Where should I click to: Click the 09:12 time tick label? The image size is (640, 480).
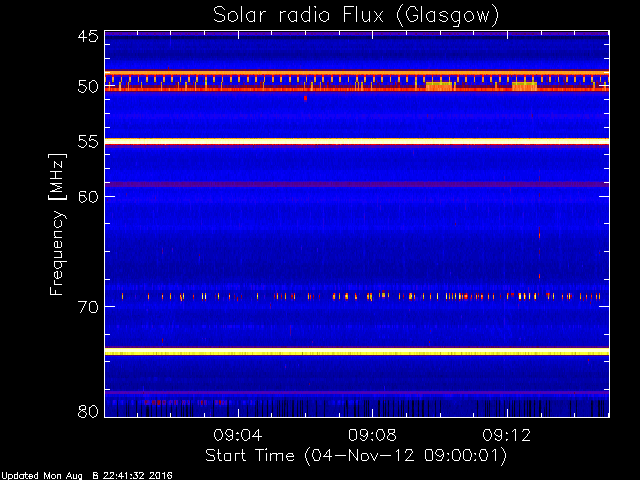[x=507, y=435]
